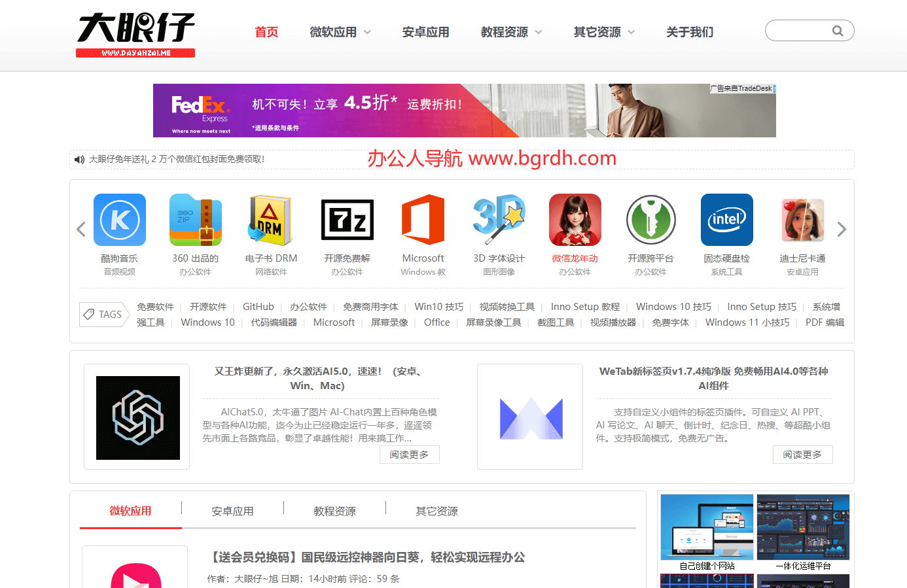Click the FedEx banner advertisement
Screen dimensions: 907x588
point(465,111)
